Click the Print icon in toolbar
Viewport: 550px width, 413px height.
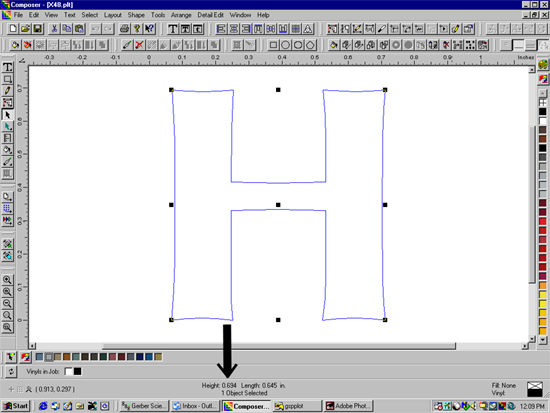[x=124, y=29]
